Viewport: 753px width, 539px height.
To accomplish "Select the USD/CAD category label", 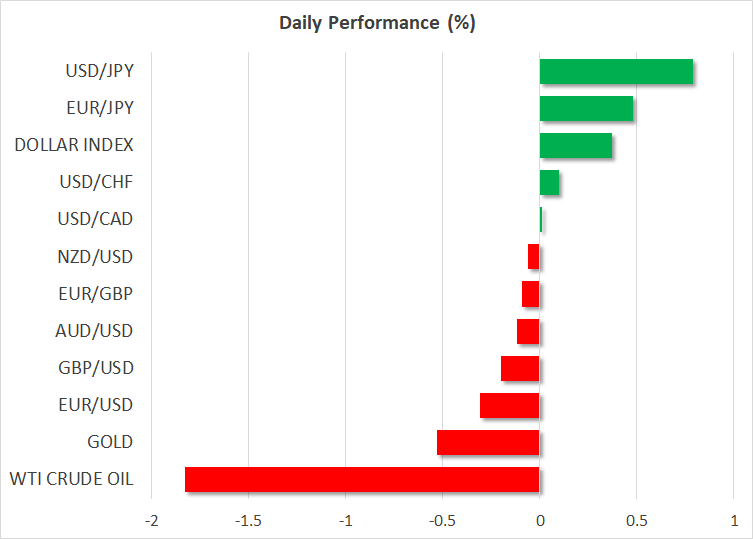I will point(99,220).
